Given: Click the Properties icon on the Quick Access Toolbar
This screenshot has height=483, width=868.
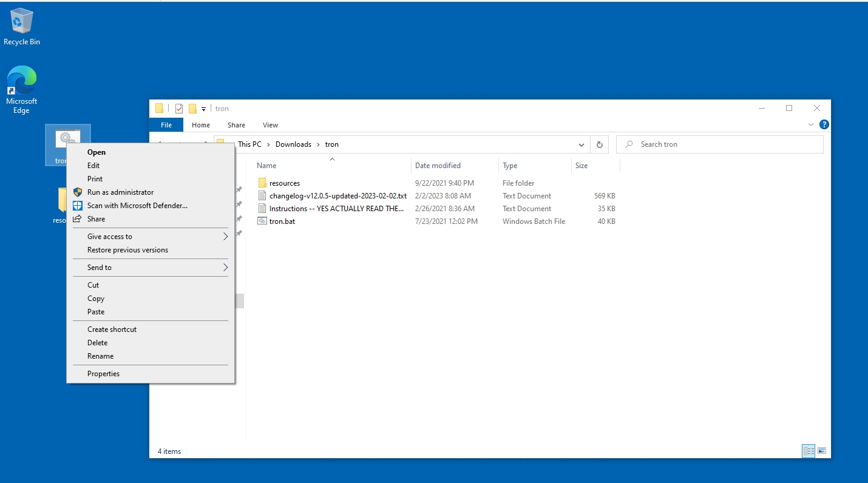Looking at the screenshot, I should (x=179, y=108).
